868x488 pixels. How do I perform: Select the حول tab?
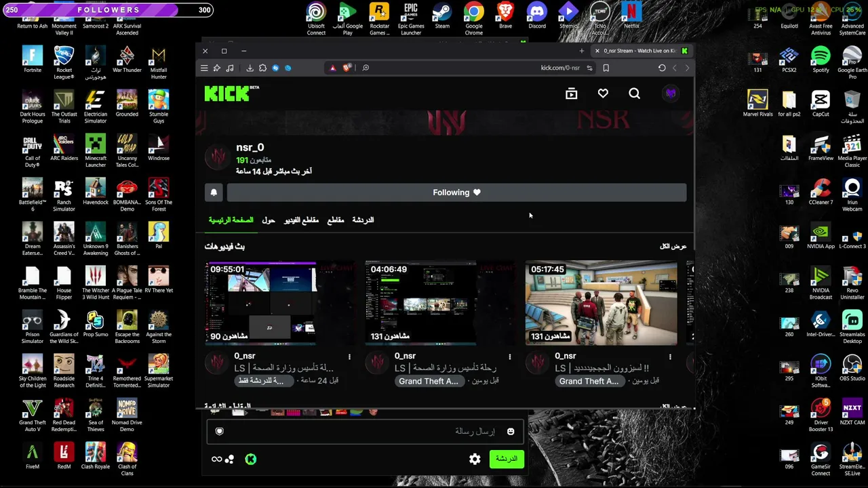point(269,220)
